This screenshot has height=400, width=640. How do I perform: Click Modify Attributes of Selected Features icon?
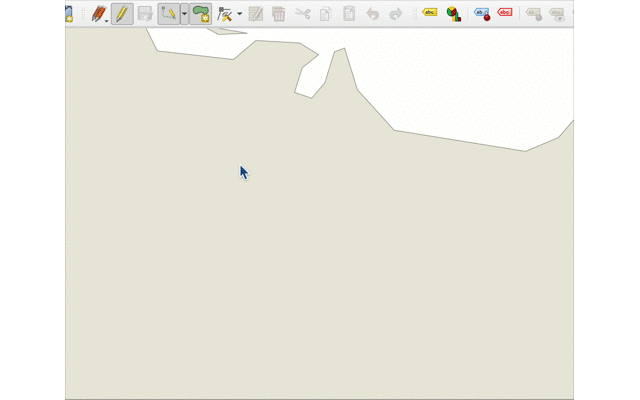click(256, 14)
